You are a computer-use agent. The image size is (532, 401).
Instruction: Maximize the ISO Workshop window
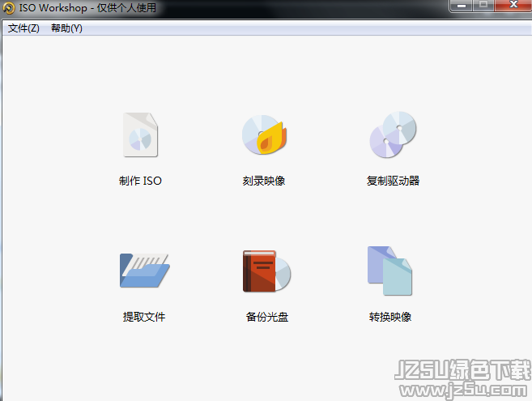pos(483,6)
